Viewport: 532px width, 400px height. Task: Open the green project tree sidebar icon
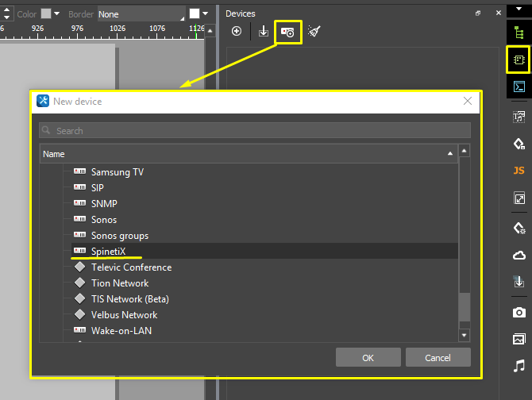(519, 32)
